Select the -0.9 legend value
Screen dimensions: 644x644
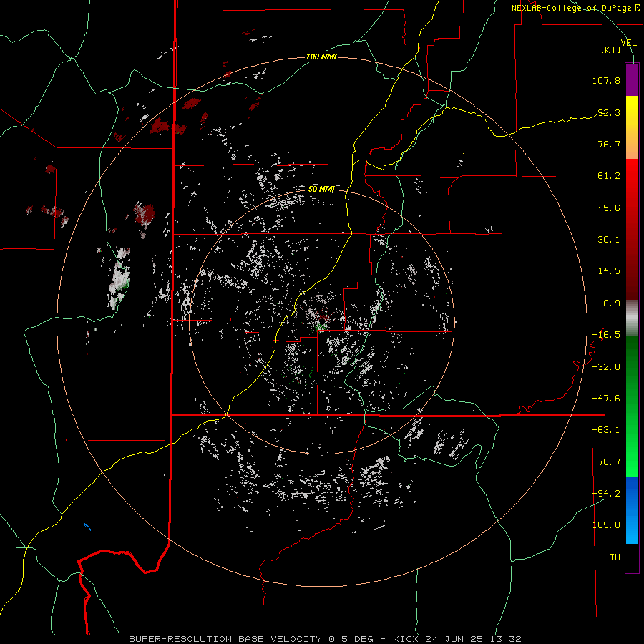[609, 303]
